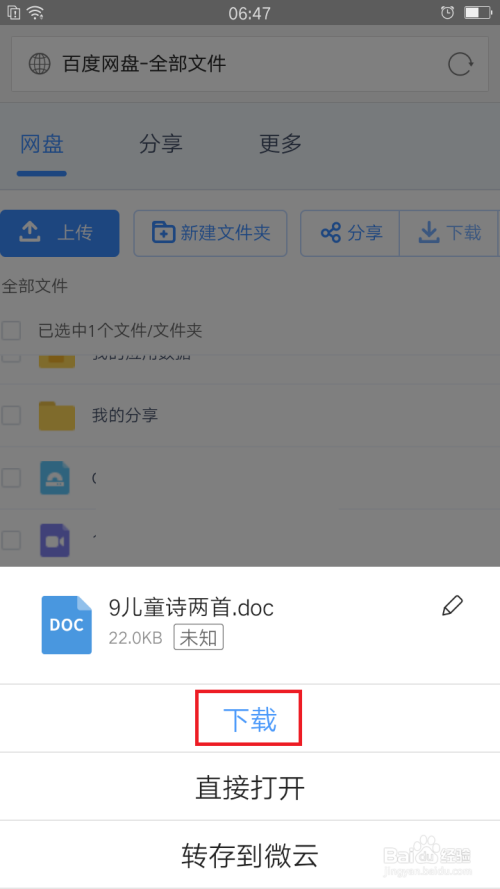The width and height of the screenshot is (500, 889).
Task: Tap the 我的分享 folder icon
Action: [57, 416]
